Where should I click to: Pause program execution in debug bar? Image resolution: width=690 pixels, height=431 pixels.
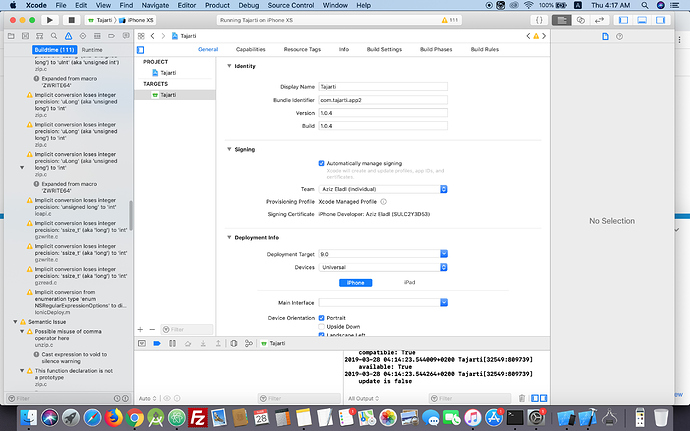coord(172,343)
